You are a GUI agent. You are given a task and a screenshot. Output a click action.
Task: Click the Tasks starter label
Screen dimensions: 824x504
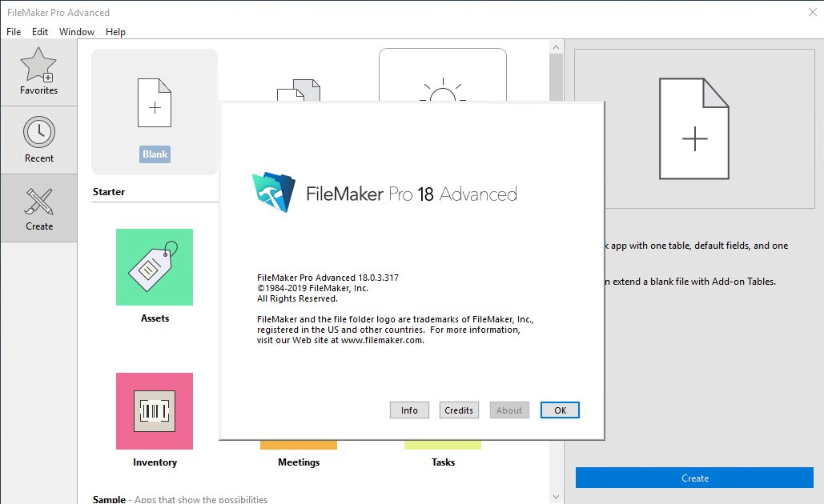(443, 462)
